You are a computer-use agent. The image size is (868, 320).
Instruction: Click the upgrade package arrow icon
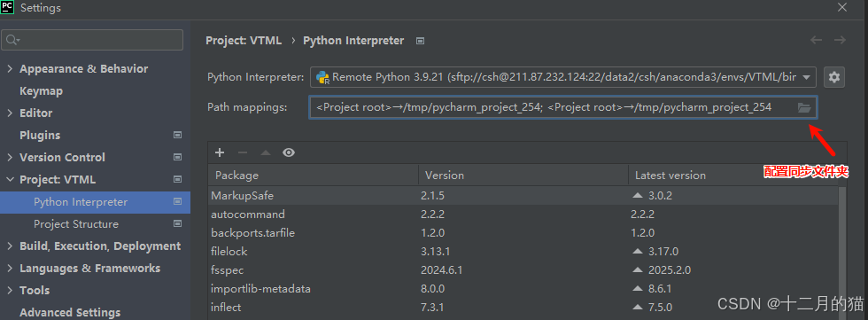266,152
